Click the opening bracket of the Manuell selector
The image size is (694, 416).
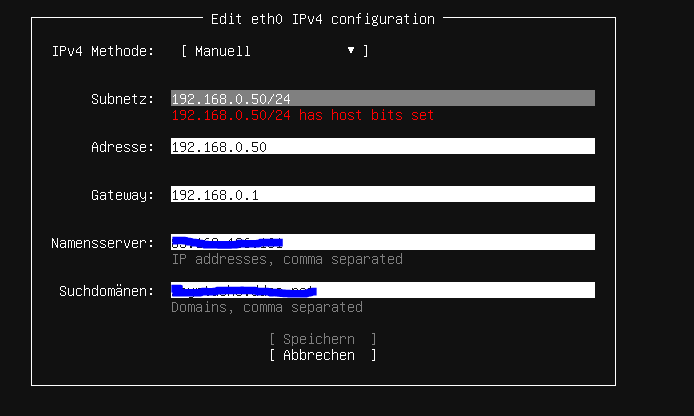185,51
